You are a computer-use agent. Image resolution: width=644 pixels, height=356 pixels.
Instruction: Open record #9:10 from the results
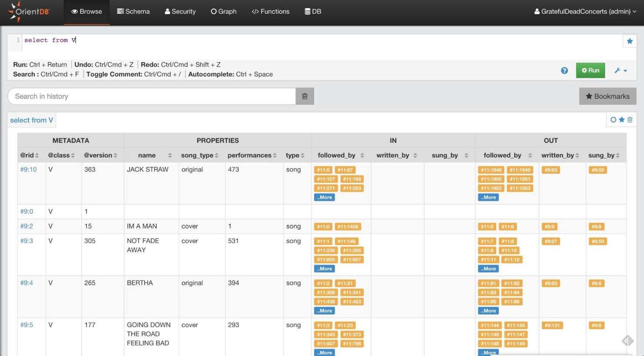click(x=28, y=169)
